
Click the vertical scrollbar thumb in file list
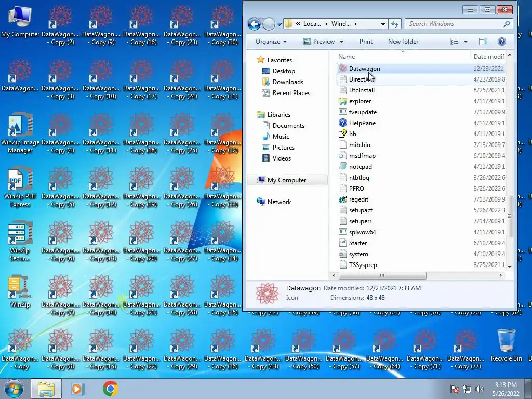click(x=509, y=216)
